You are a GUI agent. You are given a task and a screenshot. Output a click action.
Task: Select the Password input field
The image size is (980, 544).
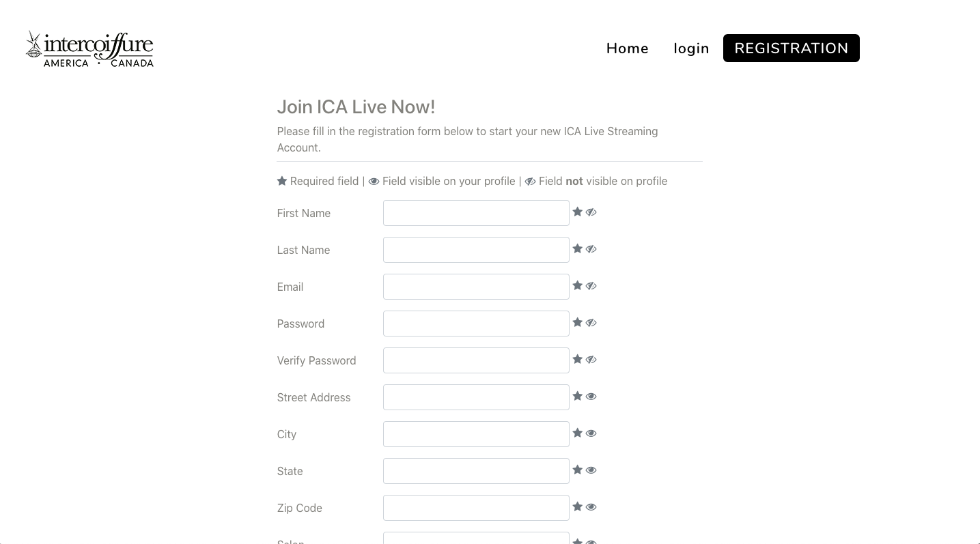pyautogui.click(x=476, y=324)
